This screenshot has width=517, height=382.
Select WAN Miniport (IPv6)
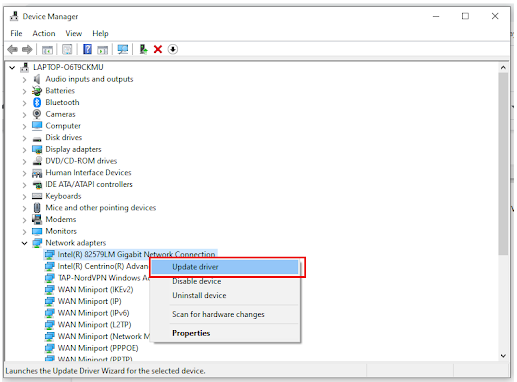(93, 313)
